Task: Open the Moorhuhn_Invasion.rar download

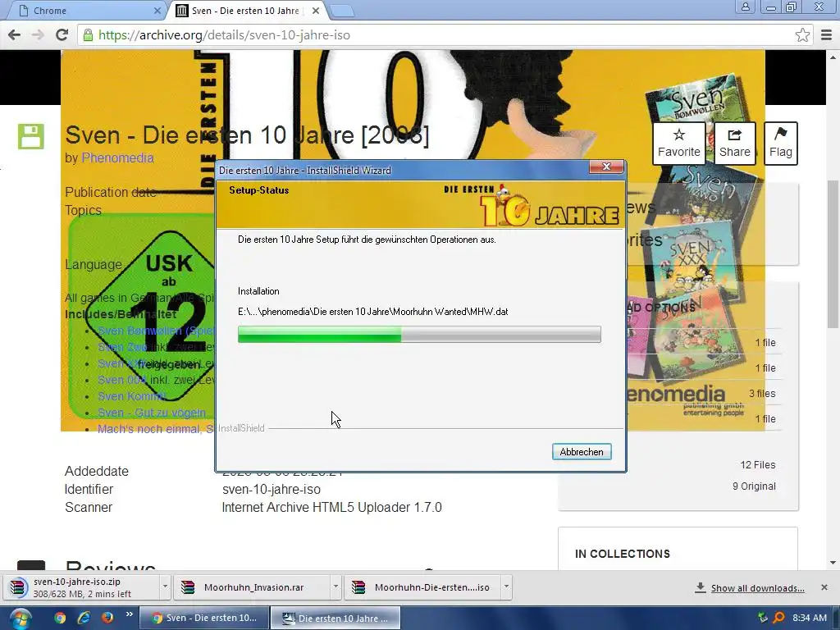Action: [x=253, y=587]
